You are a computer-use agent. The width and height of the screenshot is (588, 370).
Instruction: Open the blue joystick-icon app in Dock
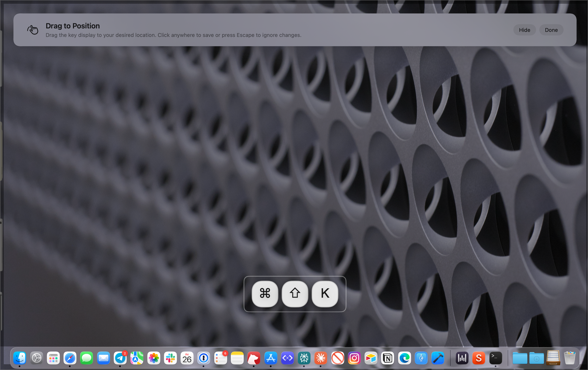[421, 358]
